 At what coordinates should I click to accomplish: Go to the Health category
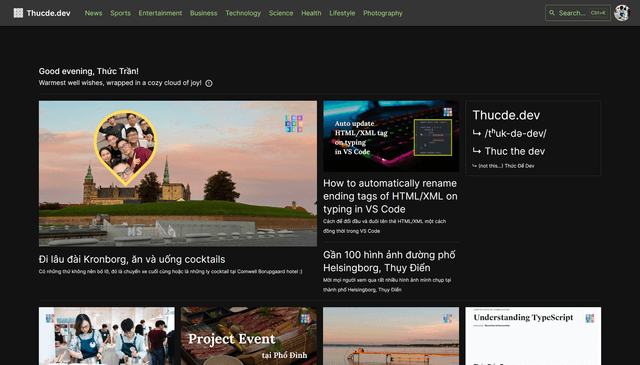tap(311, 13)
